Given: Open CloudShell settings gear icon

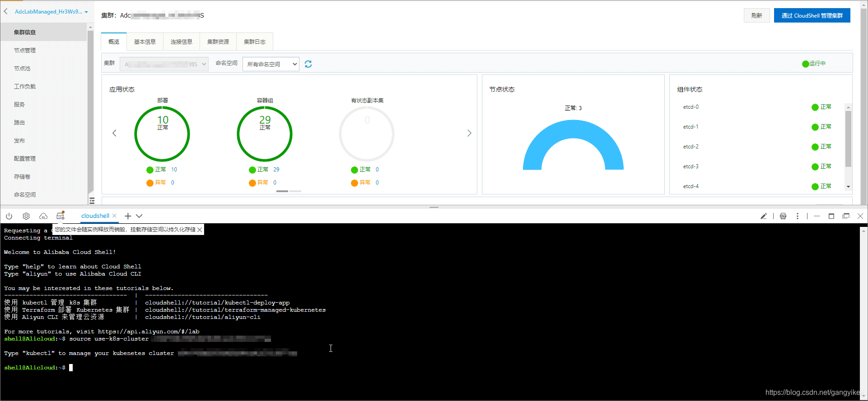Looking at the screenshot, I should (26, 216).
